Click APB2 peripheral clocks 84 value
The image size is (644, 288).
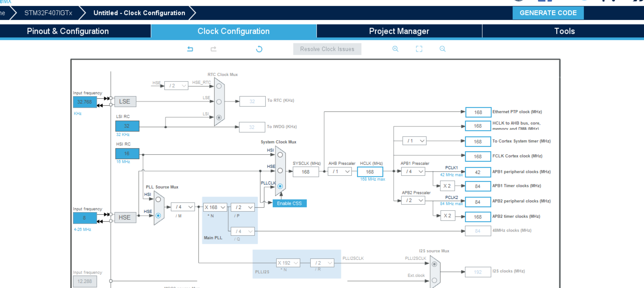[x=478, y=202]
